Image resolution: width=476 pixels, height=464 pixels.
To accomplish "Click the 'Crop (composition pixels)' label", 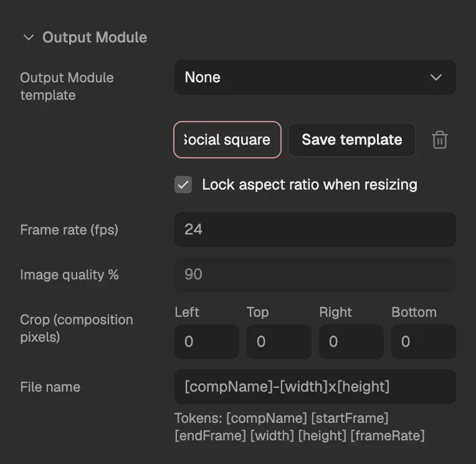I will pyautogui.click(x=77, y=329).
